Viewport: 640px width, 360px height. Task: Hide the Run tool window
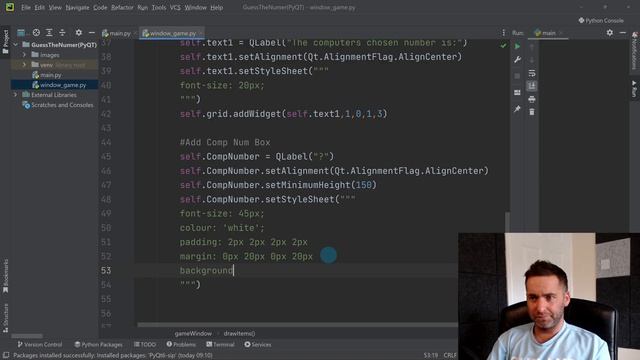623,33
